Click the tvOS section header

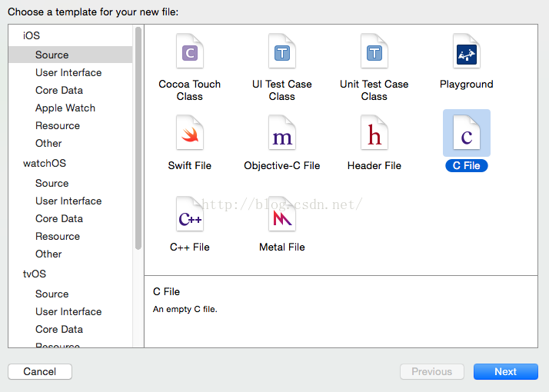coord(35,274)
